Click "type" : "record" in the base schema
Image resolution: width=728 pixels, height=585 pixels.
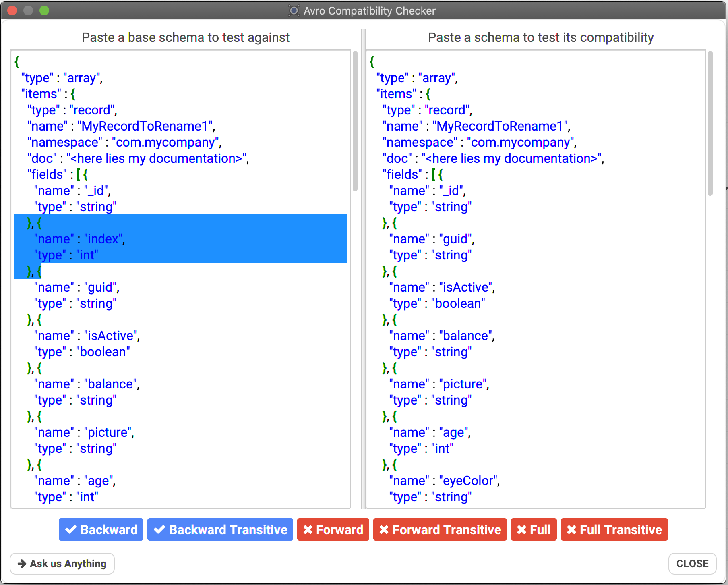pos(72,110)
